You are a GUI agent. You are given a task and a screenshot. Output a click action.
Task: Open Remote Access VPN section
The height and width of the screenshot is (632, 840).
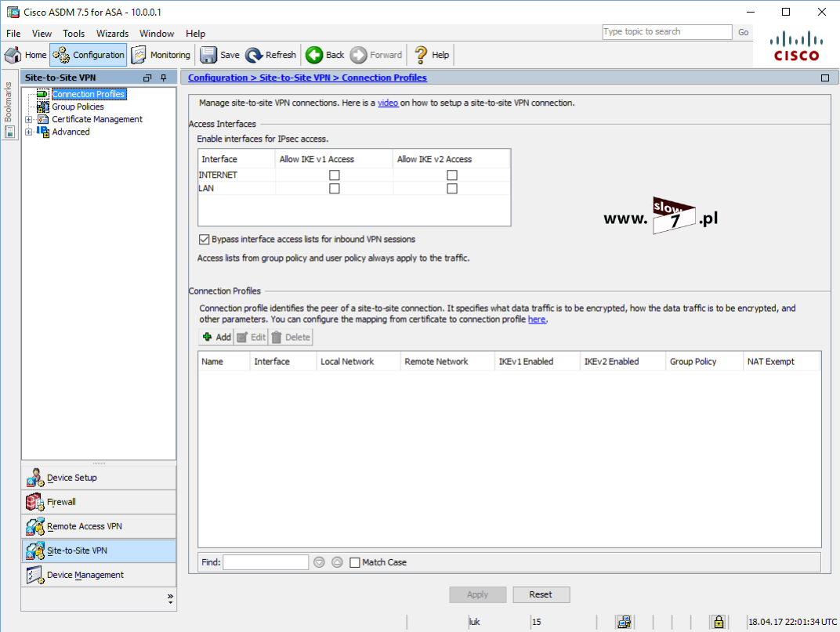tap(99, 526)
